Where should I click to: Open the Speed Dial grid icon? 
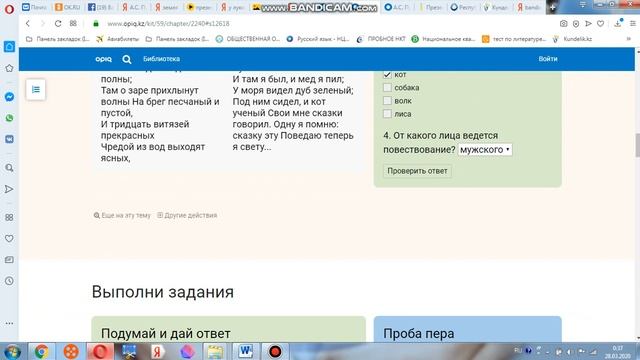73,24
